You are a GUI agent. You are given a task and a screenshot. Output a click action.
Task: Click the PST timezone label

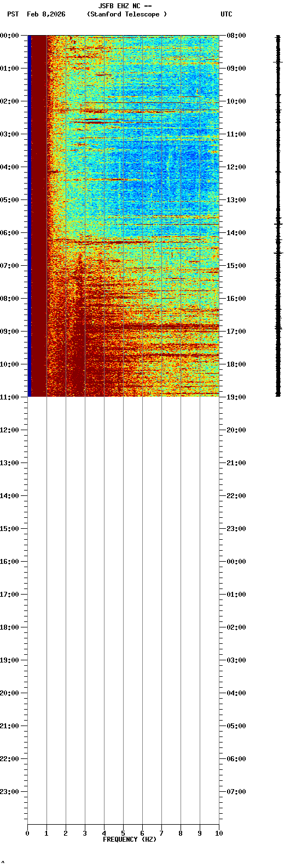point(13,14)
